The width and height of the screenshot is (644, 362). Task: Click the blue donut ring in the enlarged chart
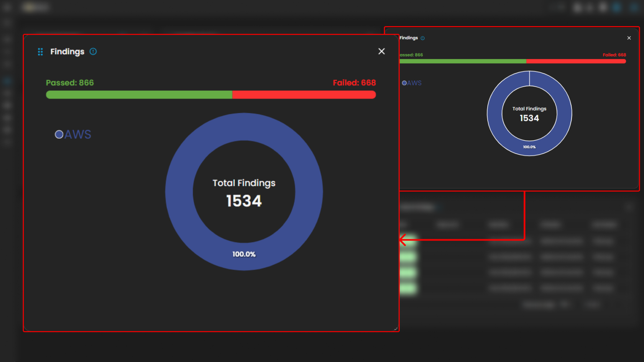tap(179, 192)
